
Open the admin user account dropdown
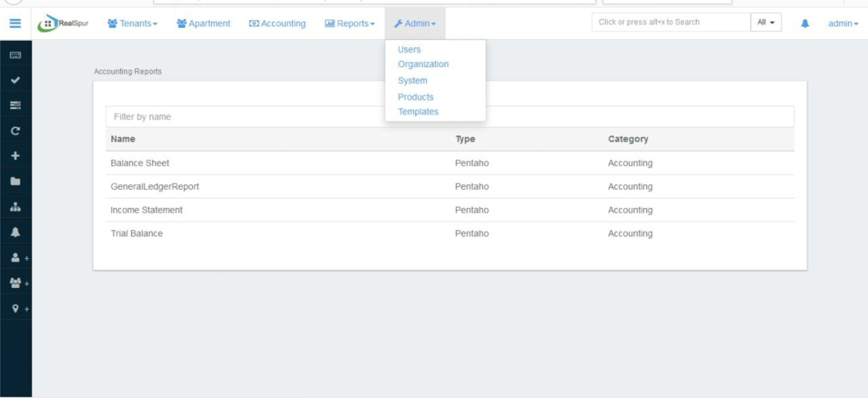[x=843, y=23]
